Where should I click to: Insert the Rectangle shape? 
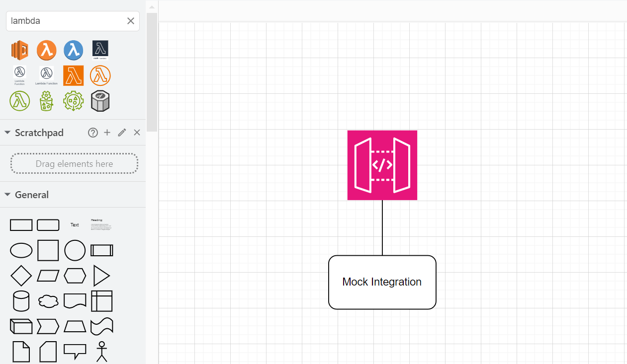point(21,225)
